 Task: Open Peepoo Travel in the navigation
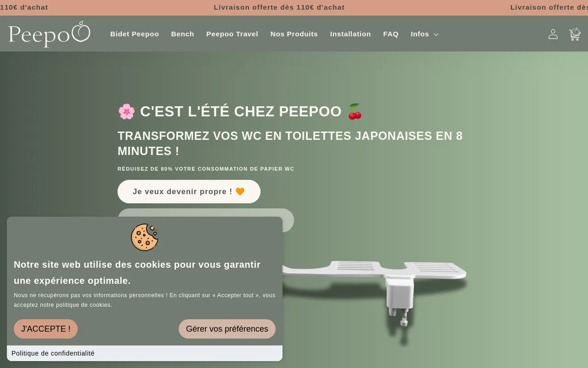232,34
